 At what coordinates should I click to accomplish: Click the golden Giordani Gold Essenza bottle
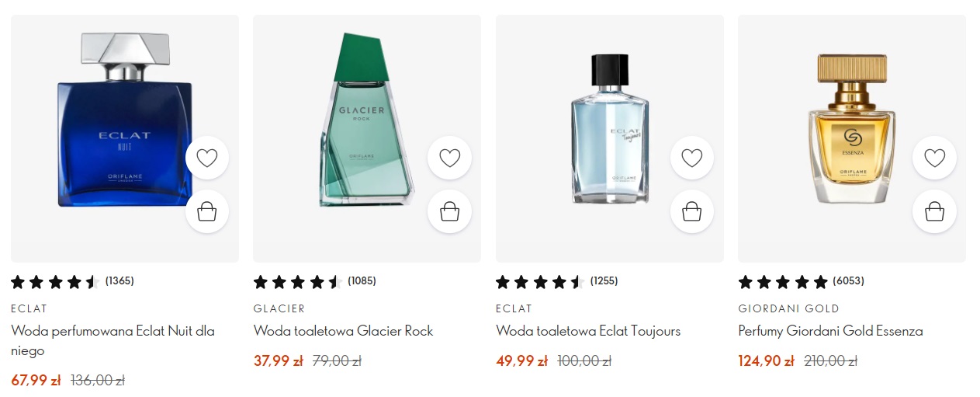(851, 128)
